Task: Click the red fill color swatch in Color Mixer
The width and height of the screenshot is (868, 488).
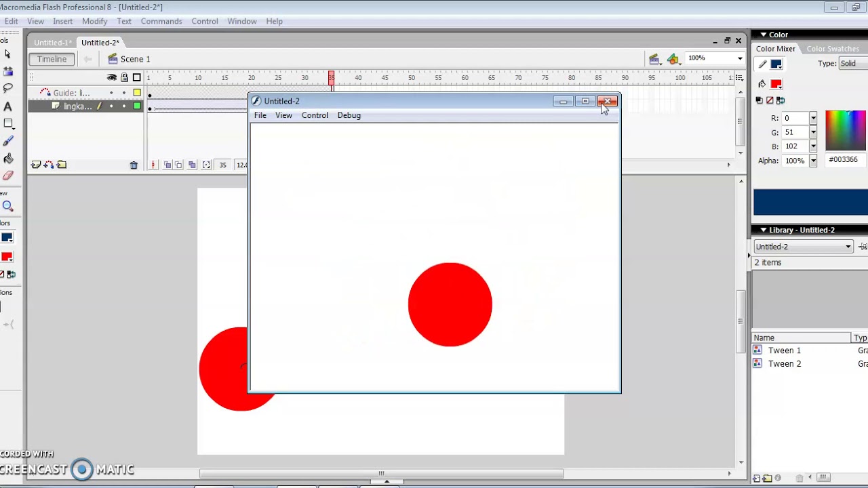Action: [776, 84]
